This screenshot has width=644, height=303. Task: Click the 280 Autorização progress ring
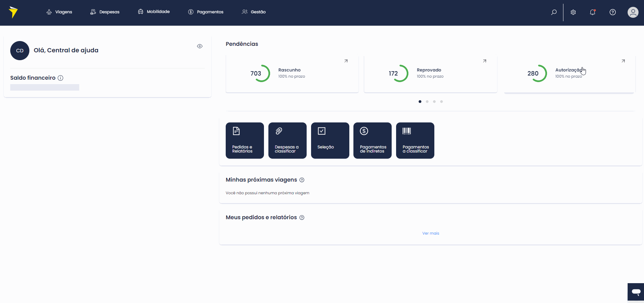click(538, 73)
